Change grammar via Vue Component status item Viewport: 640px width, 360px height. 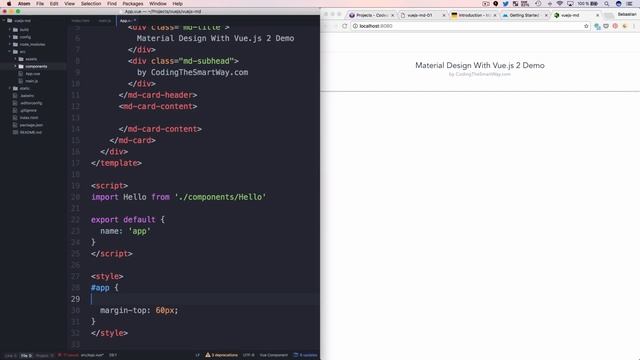pyautogui.click(x=273, y=355)
